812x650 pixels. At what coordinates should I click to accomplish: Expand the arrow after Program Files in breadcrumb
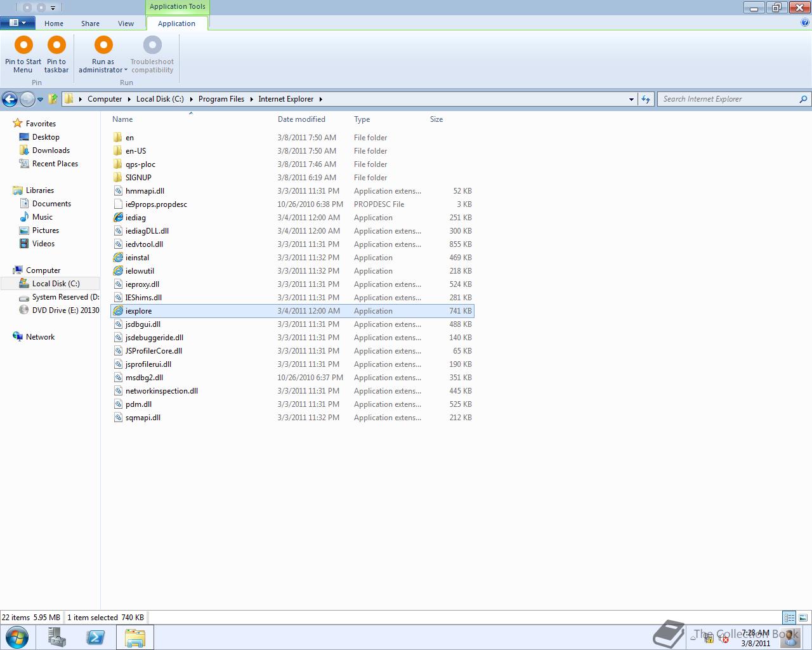(x=251, y=99)
